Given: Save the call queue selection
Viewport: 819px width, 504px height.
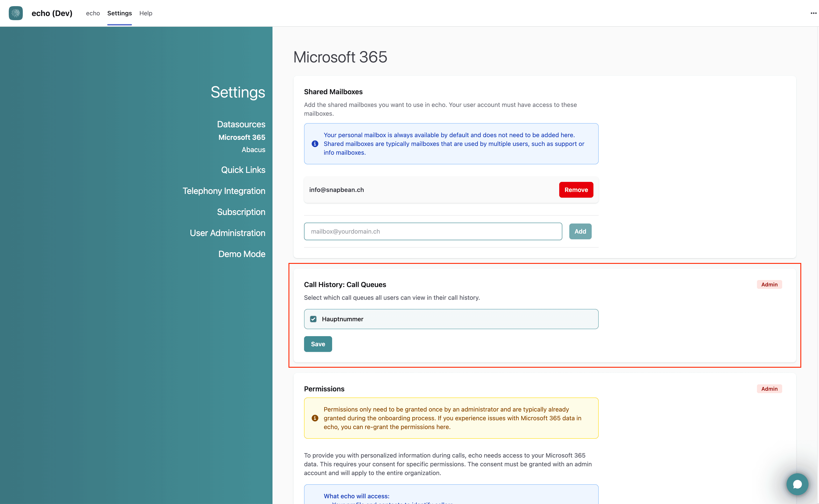Looking at the screenshot, I should [x=318, y=344].
